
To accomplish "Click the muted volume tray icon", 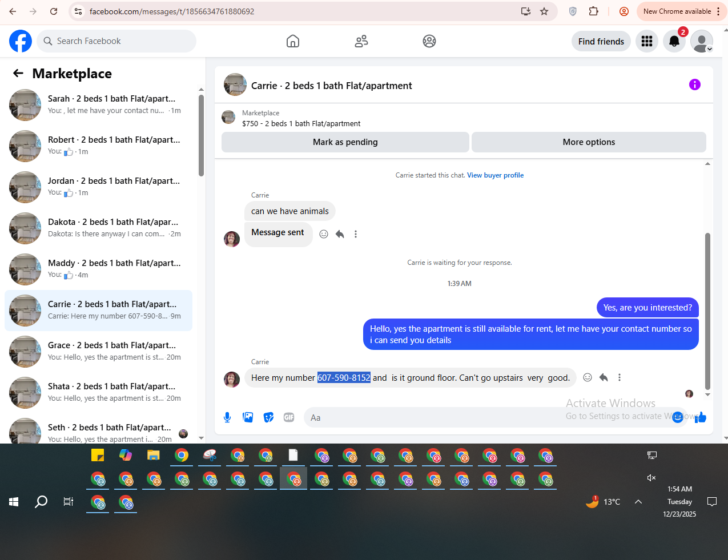I will [x=651, y=478].
